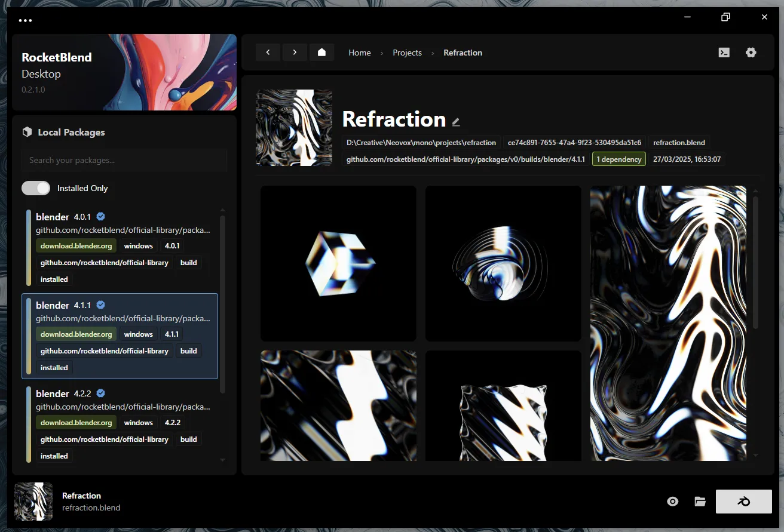Click the forward navigation arrow

295,52
